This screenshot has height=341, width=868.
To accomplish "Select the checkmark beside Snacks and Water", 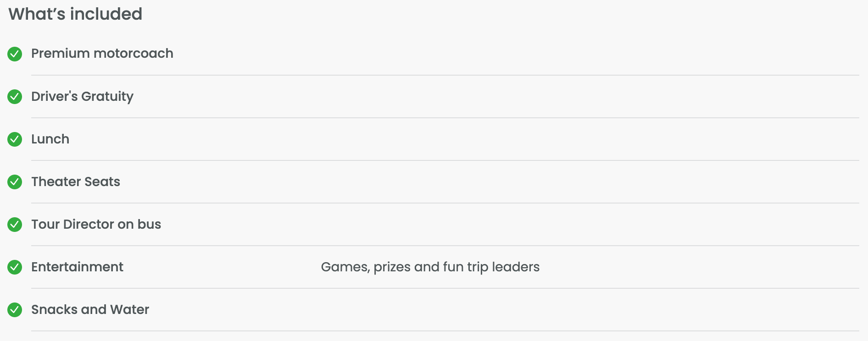I will click(x=15, y=310).
